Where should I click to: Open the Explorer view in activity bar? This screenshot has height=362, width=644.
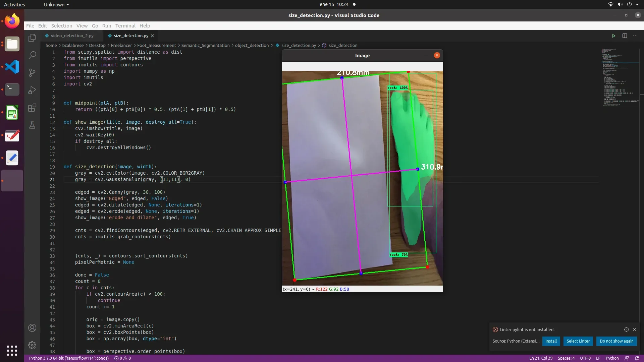[x=32, y=38]
